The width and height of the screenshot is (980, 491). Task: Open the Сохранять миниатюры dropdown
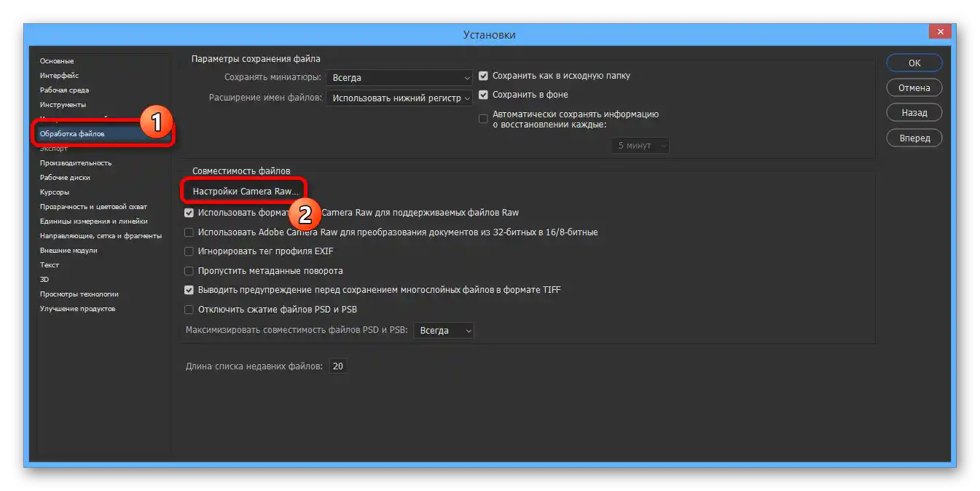(399, 78)
